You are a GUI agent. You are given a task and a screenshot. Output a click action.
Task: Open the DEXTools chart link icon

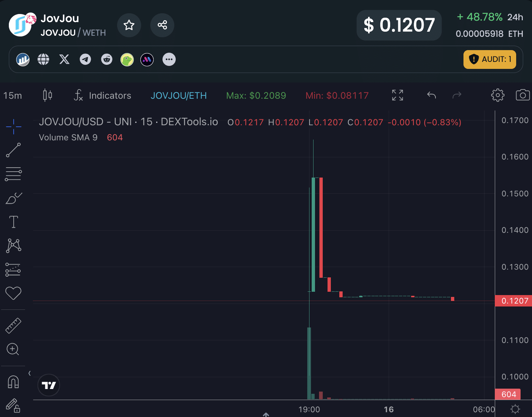(23, 59)
